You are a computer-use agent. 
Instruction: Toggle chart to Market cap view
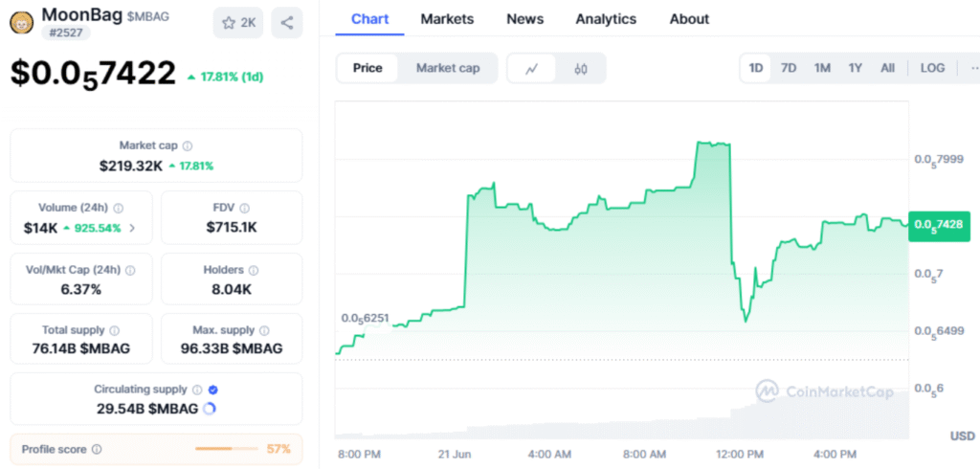tap(448, 68)
